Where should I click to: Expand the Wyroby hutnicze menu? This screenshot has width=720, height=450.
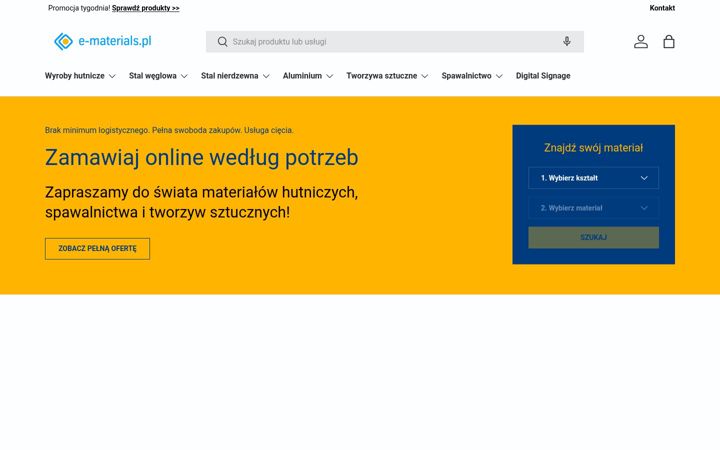click(80, 76)
